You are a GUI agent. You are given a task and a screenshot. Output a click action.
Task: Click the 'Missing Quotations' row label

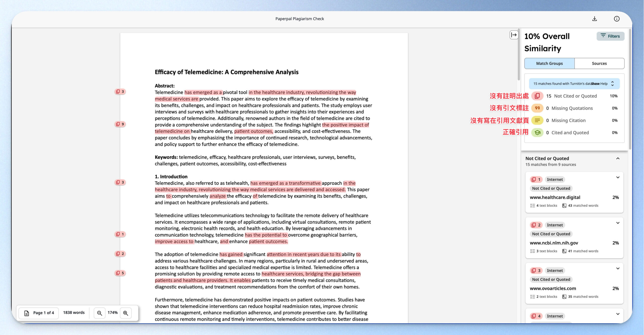572,108
